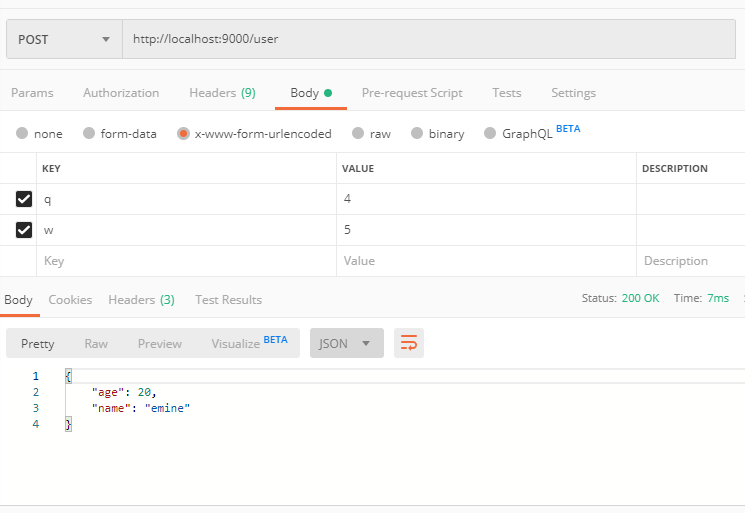745x513 pixels.
Task: Click the request URL field
Action: [429, 39]
